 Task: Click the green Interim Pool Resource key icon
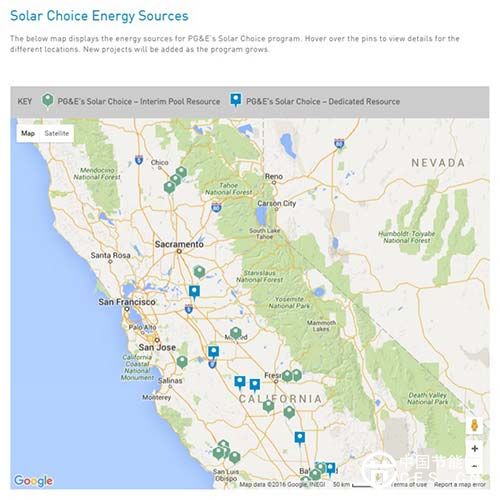click(x=47, y=101)
